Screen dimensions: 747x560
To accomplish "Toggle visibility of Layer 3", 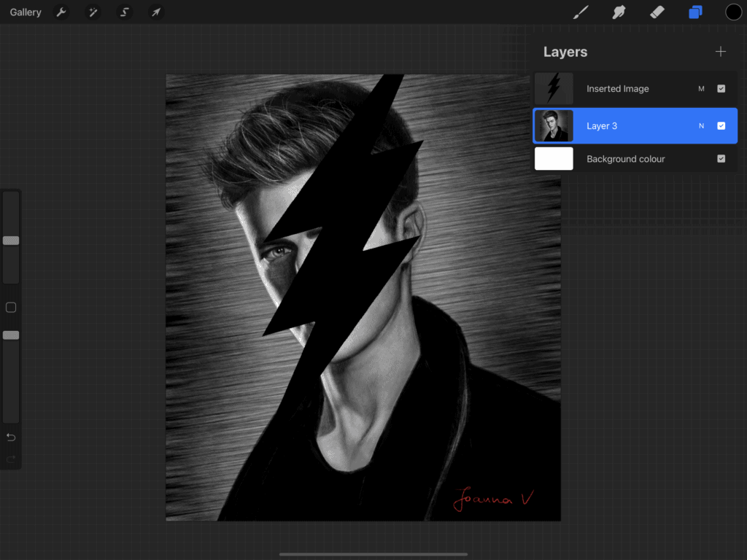I will coord(721,126).
